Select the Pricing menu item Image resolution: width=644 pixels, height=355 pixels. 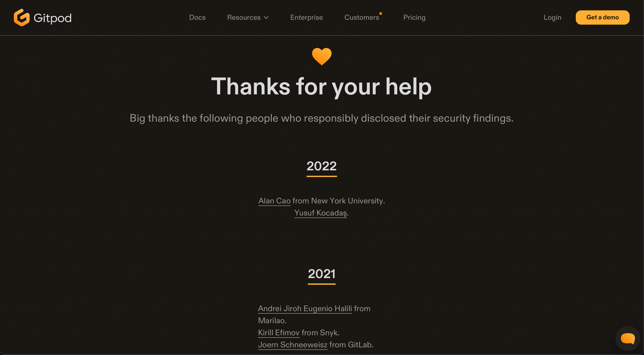click(414, 17)
